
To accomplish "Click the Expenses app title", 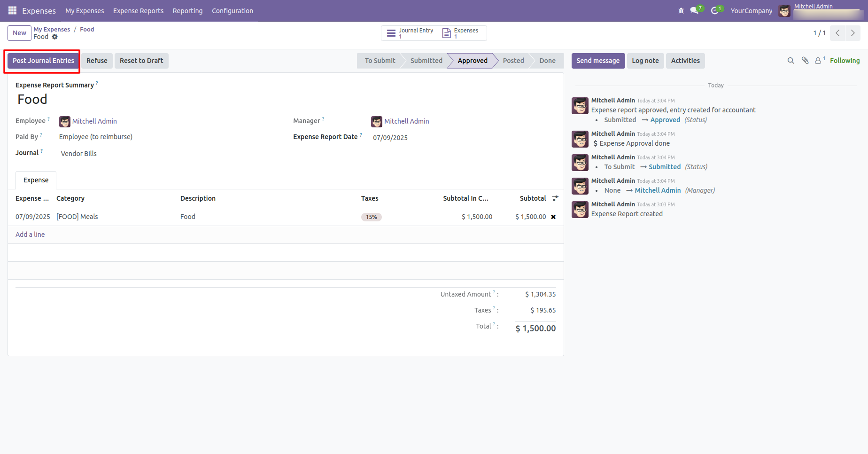I will point(39,10).
